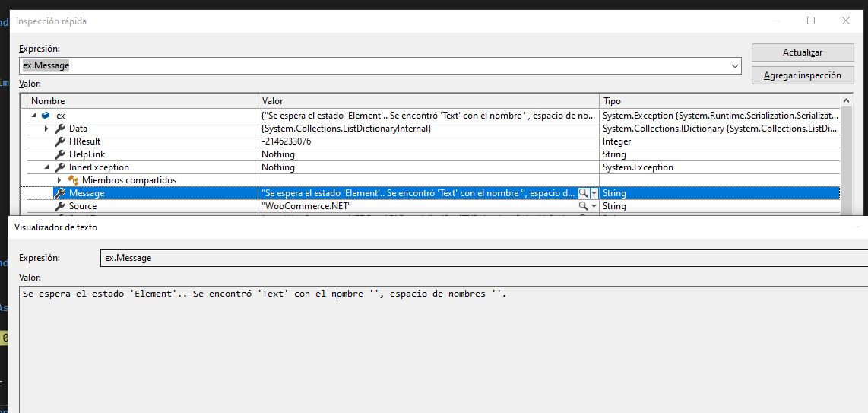Open visualizer dropdown arrow on Message row
Image resolution: width=868 pixels, height=413 pixels.
594,193
